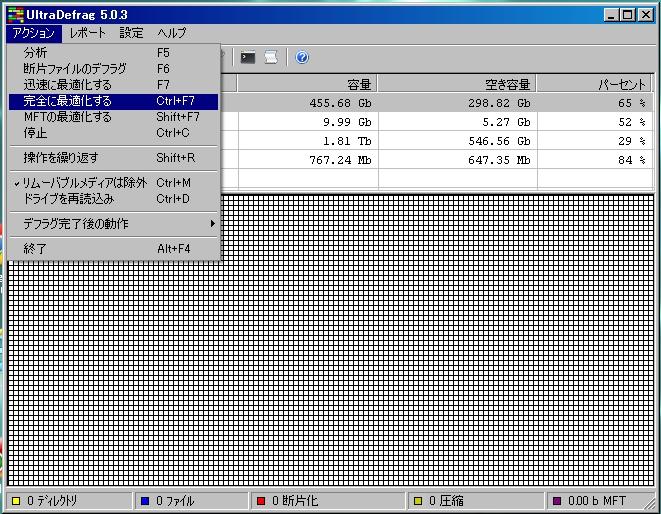Screen dimensions: 661x514
Task: Click the 0 ファイル status text
Action: (175, 501)
